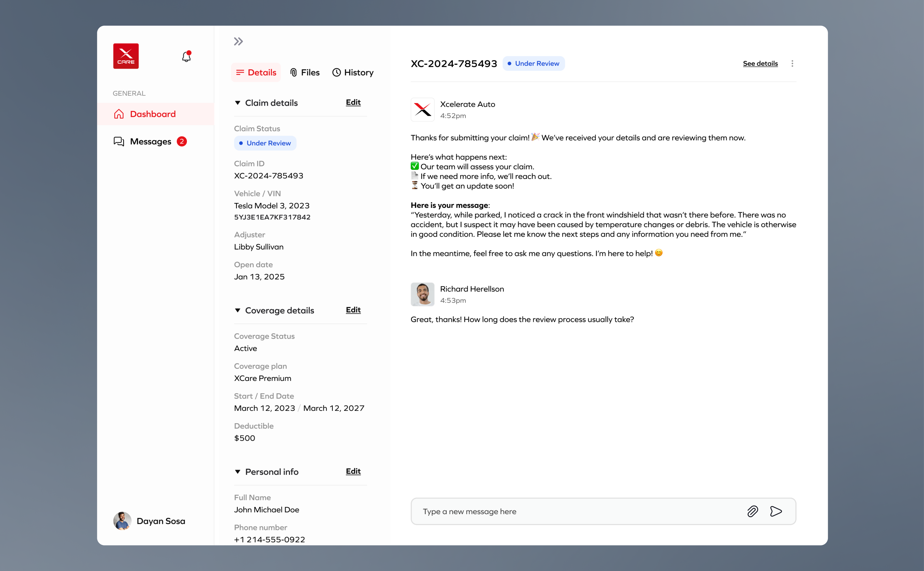Viewport: 924px width, 571px height.
Task: Click the 4:52pm message timestamp
Action: 453,116
